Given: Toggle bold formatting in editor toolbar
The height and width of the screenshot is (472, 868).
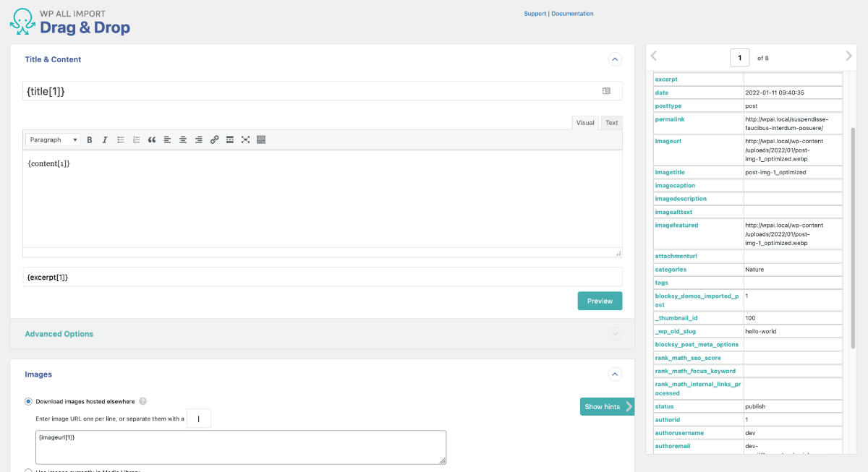Looking at the screenshot, I should point(90,140).
